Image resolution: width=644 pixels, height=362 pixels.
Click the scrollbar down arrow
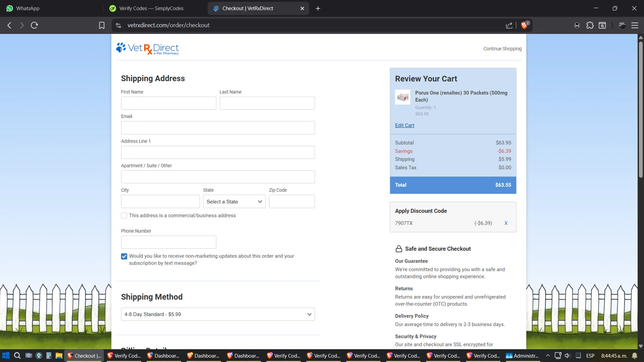pos(641,346)
